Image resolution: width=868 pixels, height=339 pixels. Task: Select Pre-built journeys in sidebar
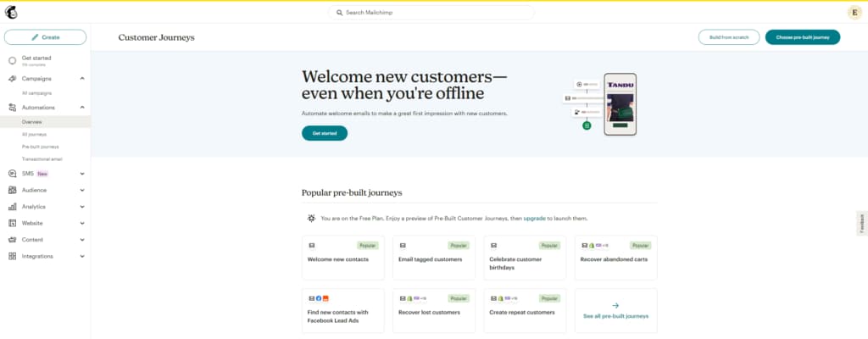[41, 147]
